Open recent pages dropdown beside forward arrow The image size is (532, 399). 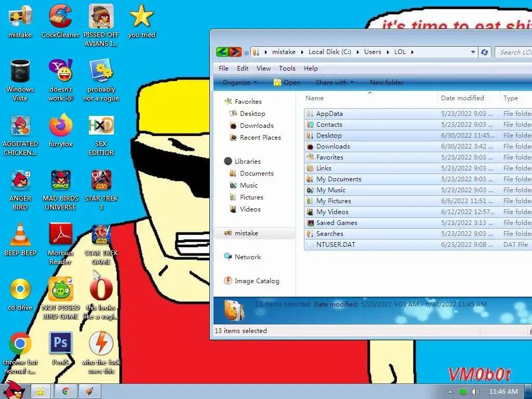246,52
